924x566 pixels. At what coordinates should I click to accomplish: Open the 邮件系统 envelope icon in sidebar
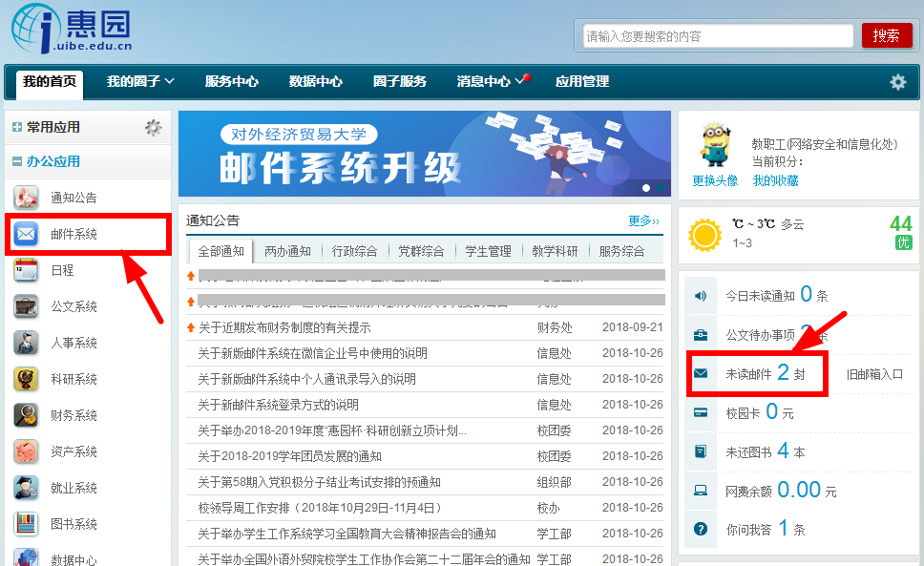26,234
